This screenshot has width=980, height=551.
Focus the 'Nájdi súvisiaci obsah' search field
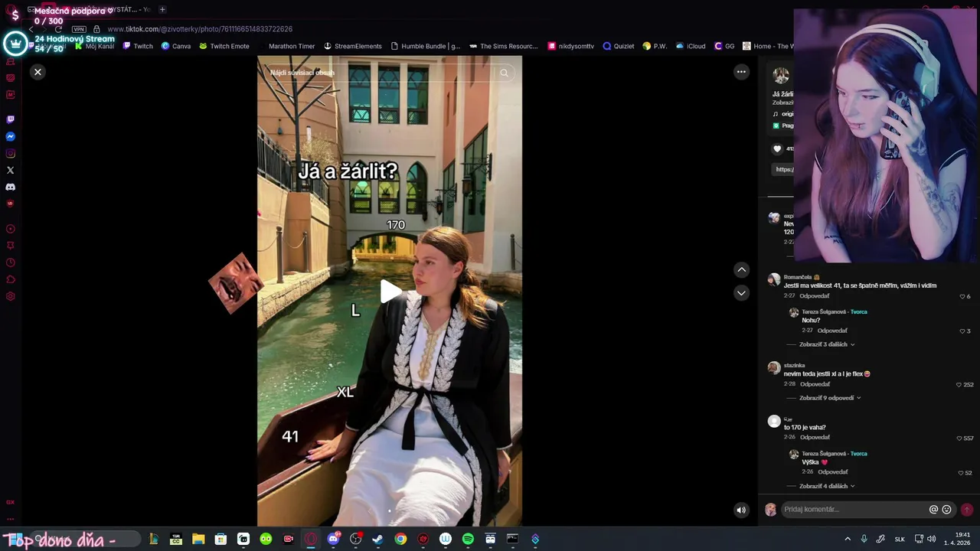[x=379, y=73]
